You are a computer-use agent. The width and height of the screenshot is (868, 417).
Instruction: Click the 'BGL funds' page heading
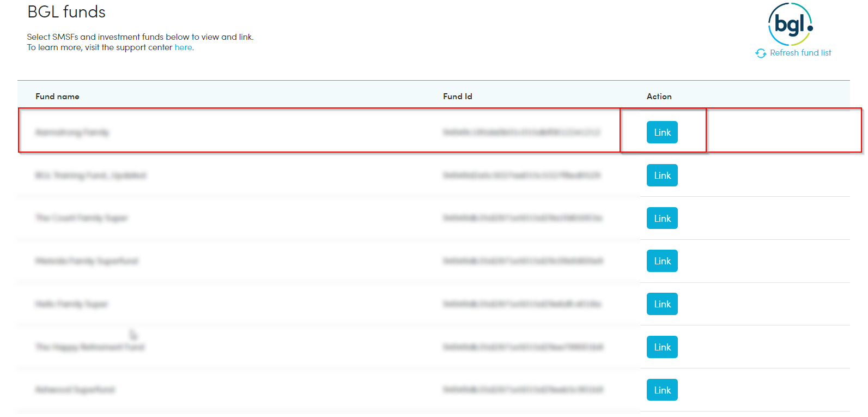pyautogui.click(x=66, y=12)
